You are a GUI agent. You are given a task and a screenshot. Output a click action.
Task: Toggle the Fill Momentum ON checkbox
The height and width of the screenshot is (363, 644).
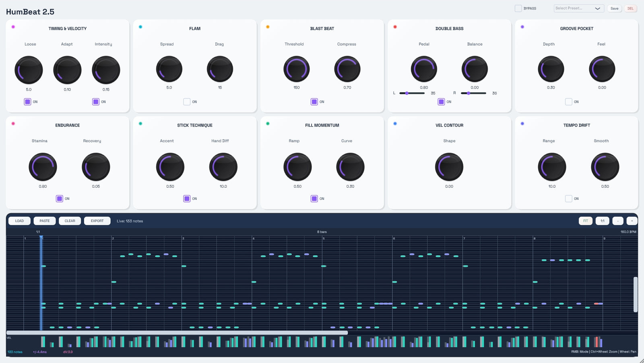pos(314,198)
